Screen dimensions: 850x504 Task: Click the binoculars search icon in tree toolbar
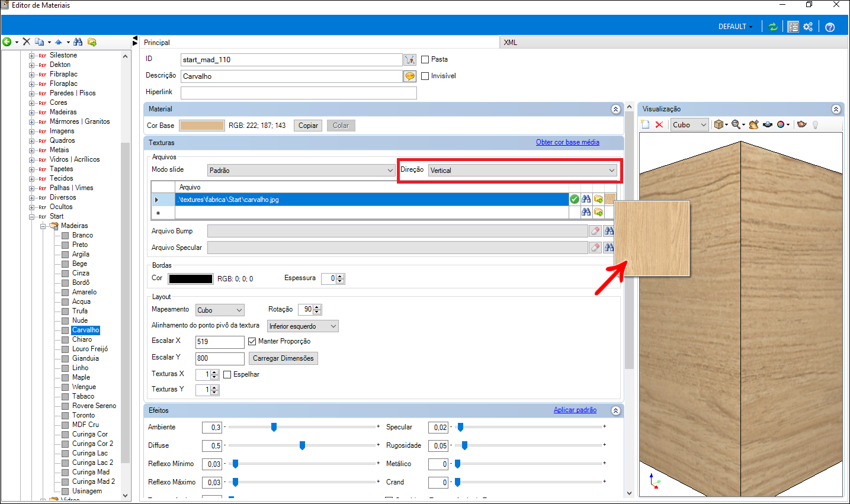(78, 42)
